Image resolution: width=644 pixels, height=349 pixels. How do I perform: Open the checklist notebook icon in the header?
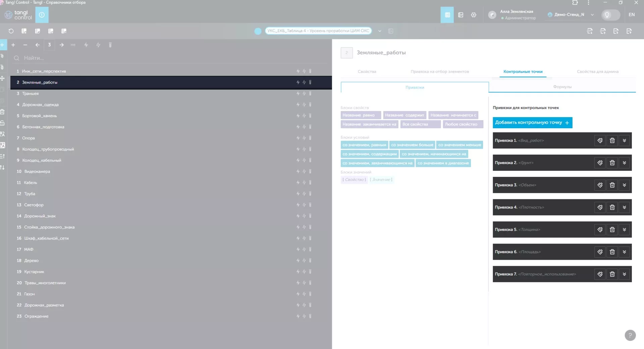[461, 15]
